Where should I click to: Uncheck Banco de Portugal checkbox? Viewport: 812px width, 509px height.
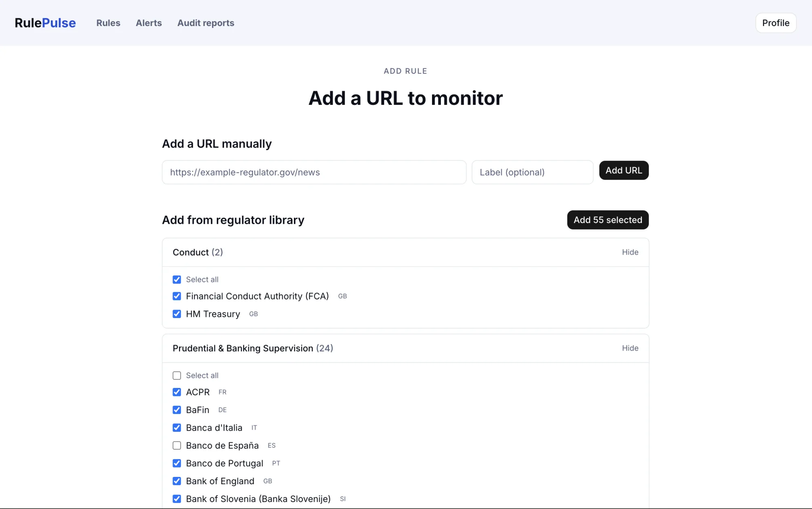click(x=177, y=464)
